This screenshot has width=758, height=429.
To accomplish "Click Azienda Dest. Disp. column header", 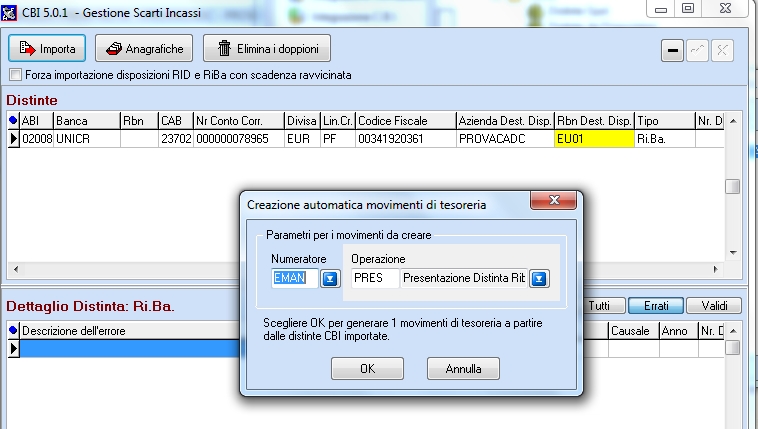I will coord(505,120).
